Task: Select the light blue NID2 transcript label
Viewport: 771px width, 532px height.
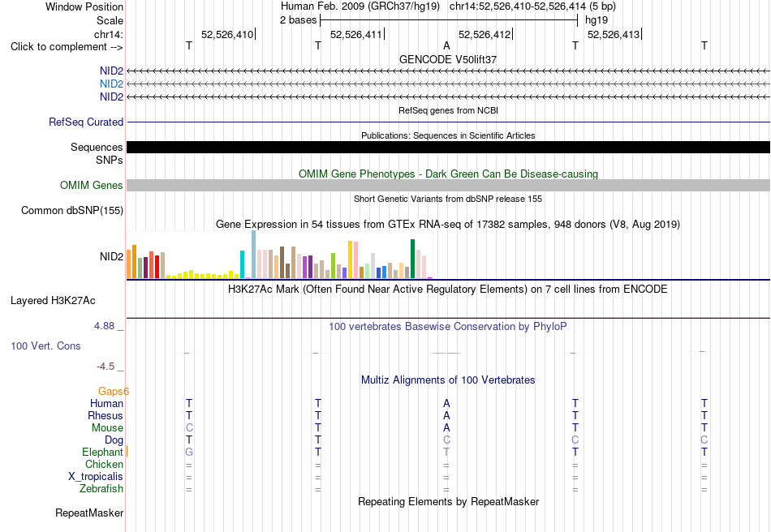Action: coord(112,84)
